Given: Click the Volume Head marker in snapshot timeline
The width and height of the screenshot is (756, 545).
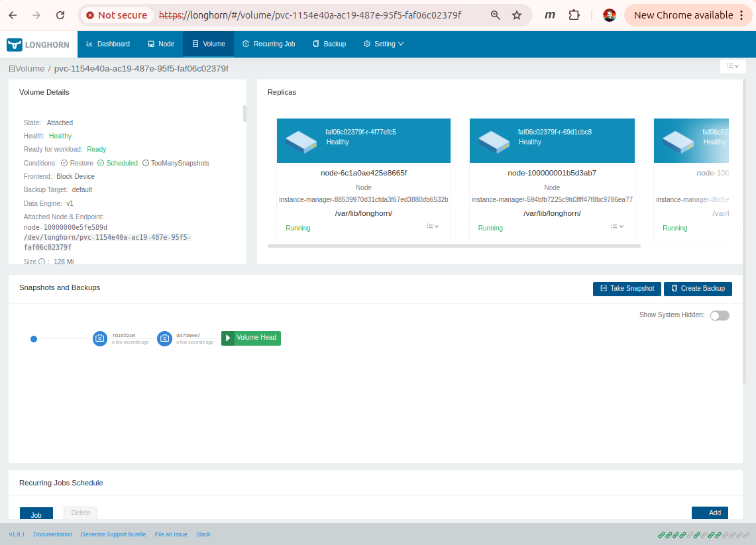Looking at the screenshot, I should 251,338.
